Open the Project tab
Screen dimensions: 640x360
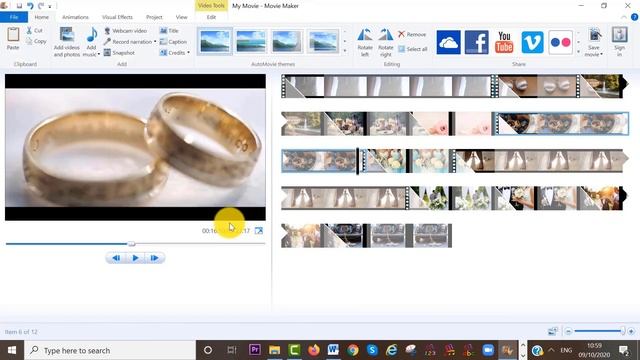(154, 17)
